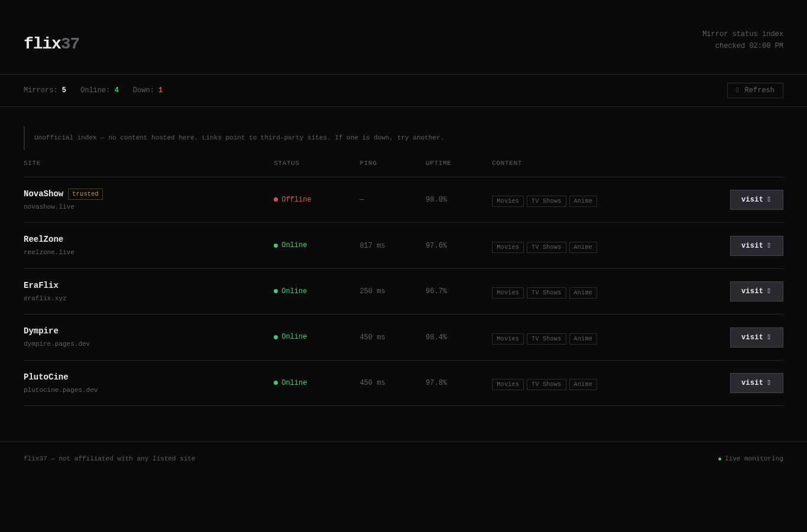This screenshot has height=532, width=807.
Task: Click the Offline status indicator for NovaShow
Action: pos(293,200)
